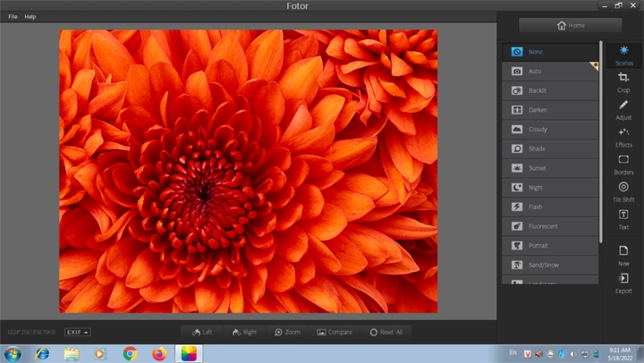Click the New document icon

[623, 250]
